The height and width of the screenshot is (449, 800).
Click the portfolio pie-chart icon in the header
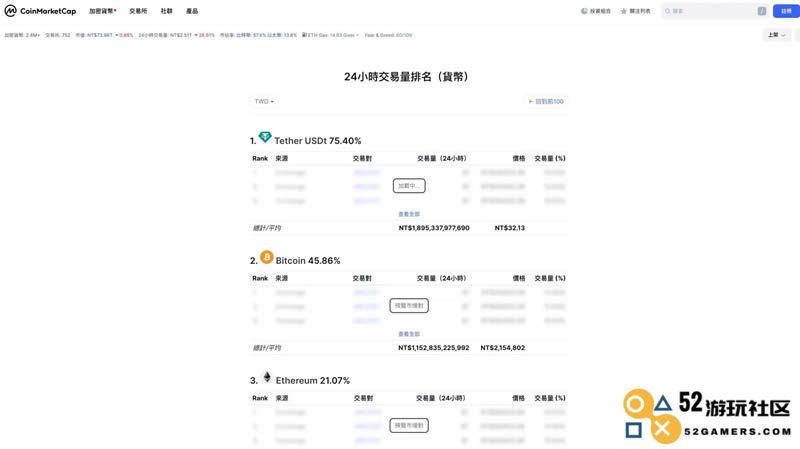pos(584,11)
